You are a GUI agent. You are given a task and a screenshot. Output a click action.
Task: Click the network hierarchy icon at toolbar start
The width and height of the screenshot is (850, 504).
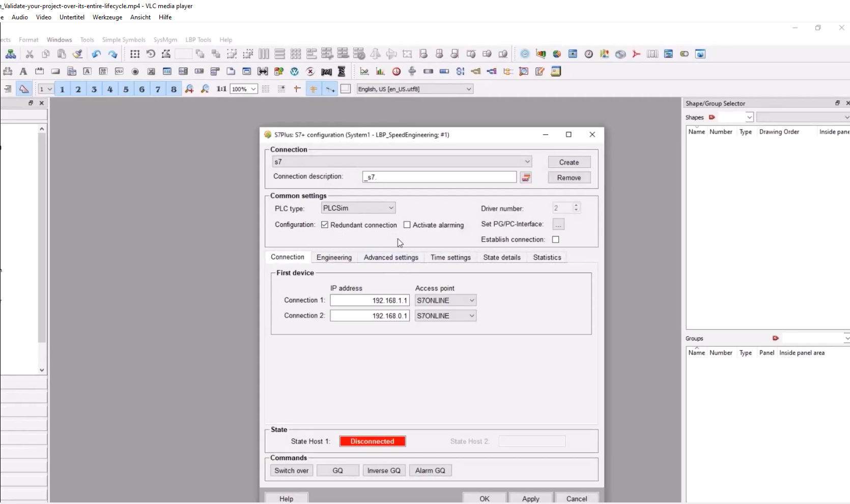click(10, 54)
